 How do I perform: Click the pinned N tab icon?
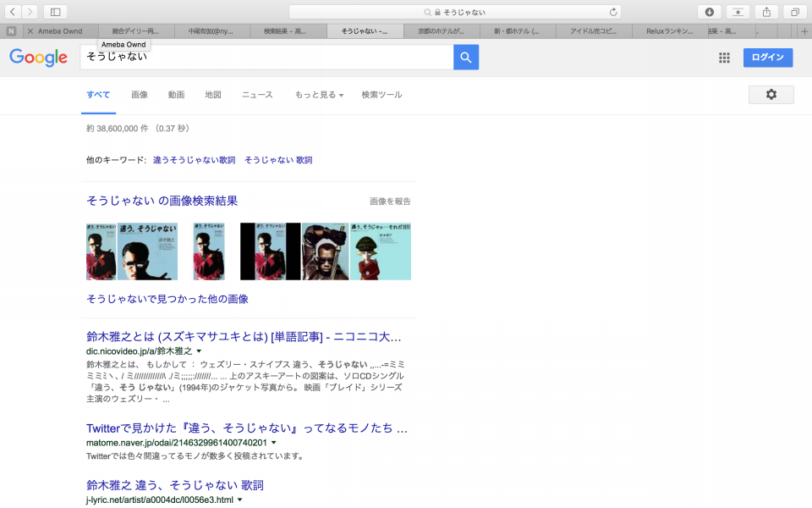tap(11, 31)
